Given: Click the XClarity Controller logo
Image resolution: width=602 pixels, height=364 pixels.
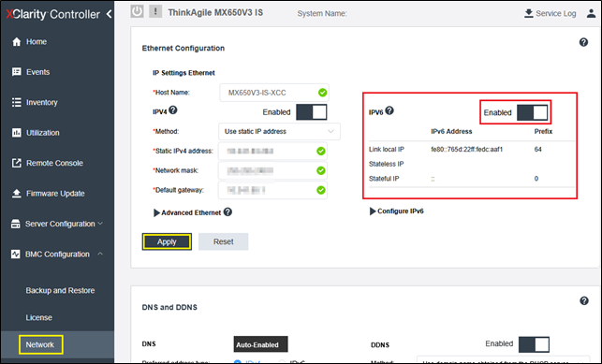Looking at the screenshot, I should [52, 14].
